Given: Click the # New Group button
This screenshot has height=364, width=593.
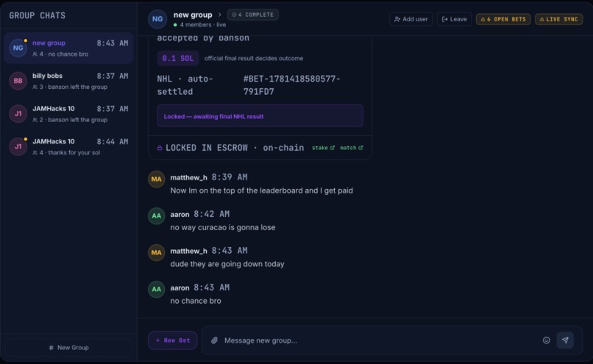Looking at the screenshot, I should [68, 347].
